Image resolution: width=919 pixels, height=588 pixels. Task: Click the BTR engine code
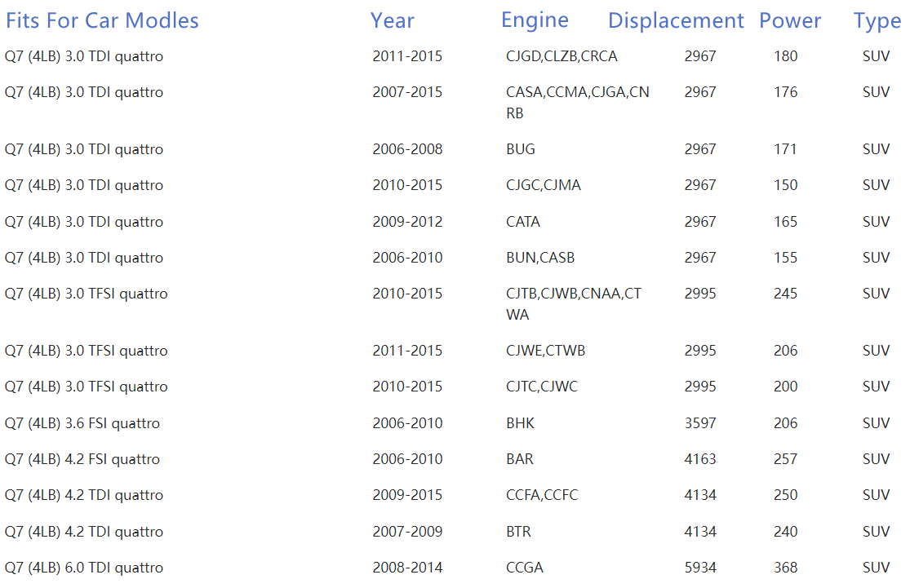click(x=519, y=532)
